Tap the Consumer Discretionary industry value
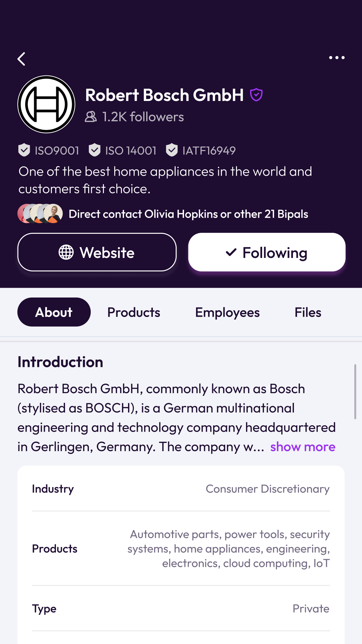The height and width of the screenshot is (644, 362). click(x=267, y=489)
